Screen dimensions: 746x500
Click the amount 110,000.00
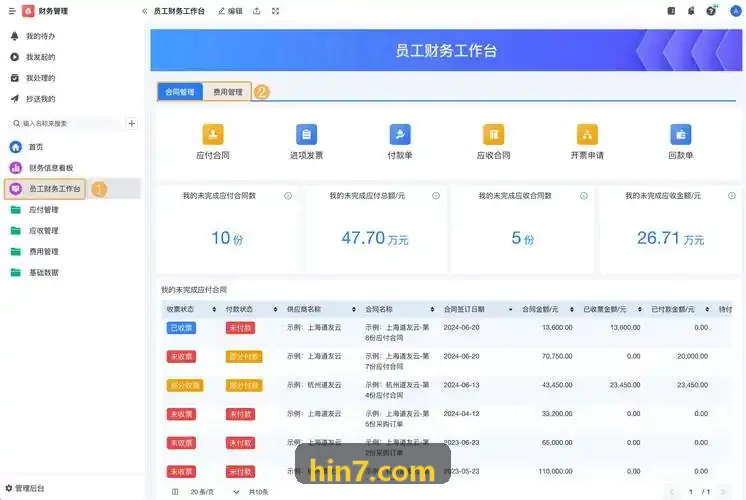click(x=556, y=471)
